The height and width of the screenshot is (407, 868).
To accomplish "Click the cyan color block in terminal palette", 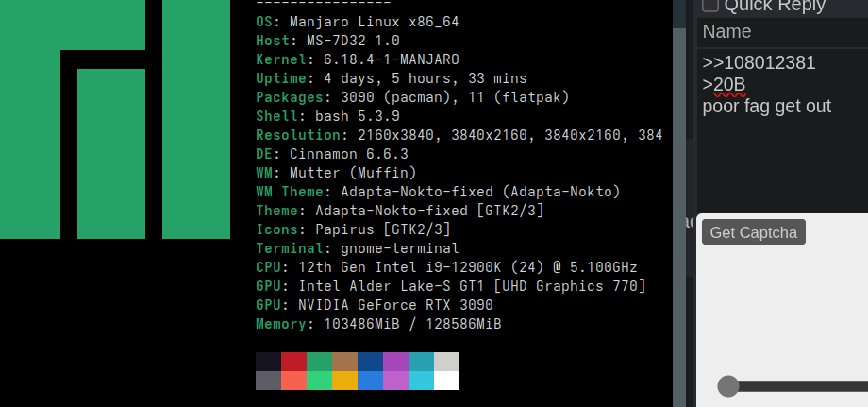I will pos(421,381).
